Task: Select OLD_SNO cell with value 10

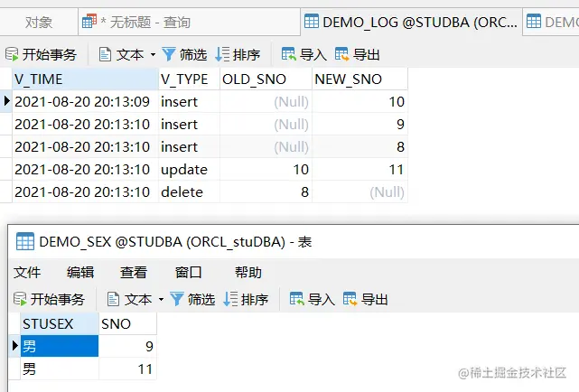Action: 266,170
